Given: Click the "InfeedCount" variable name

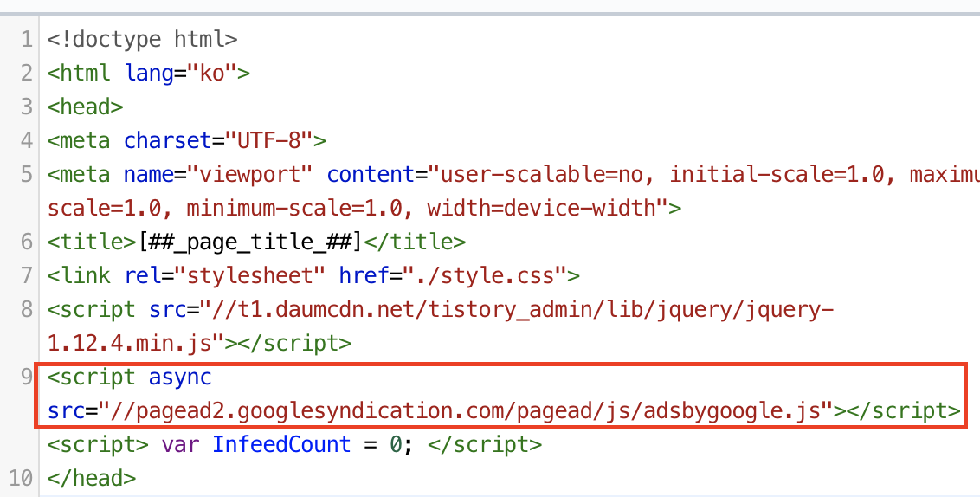Looking at the screenshot, I should tap(281, 444).
